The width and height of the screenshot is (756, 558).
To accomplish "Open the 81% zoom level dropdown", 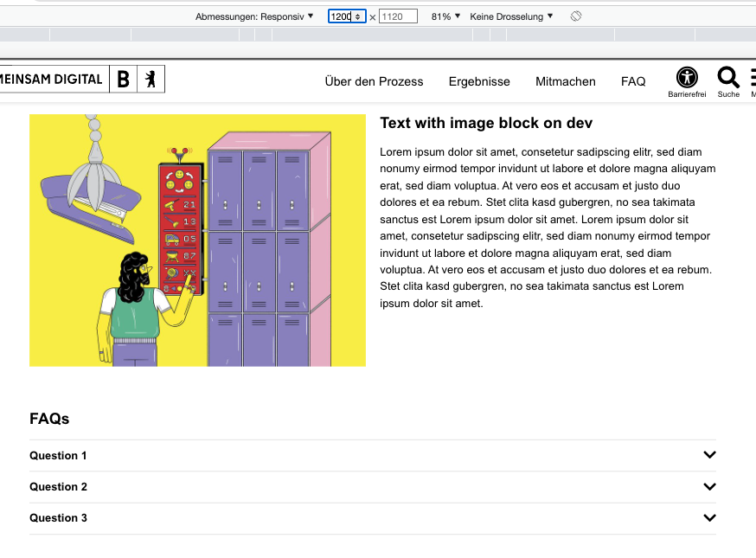I will click(x=445, y=16).
